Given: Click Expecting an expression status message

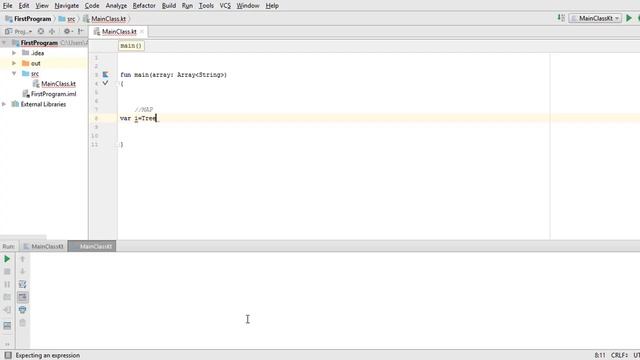Looking at the screenshot, I should tap(47, 355).
